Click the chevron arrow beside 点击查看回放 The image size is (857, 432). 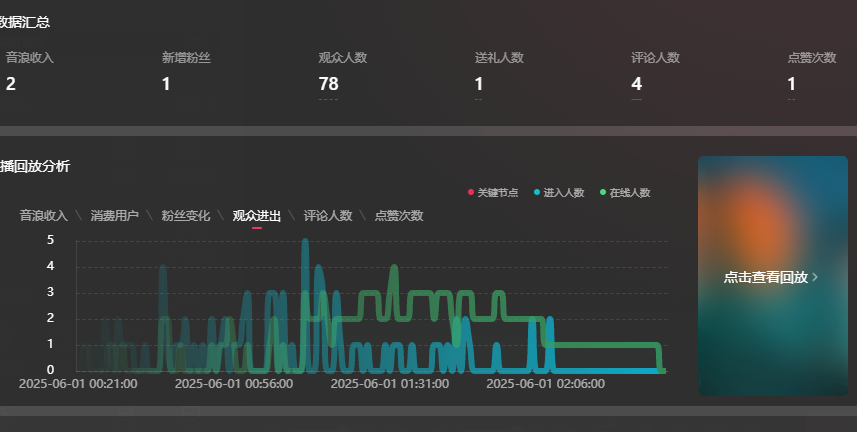pos(815,277)
